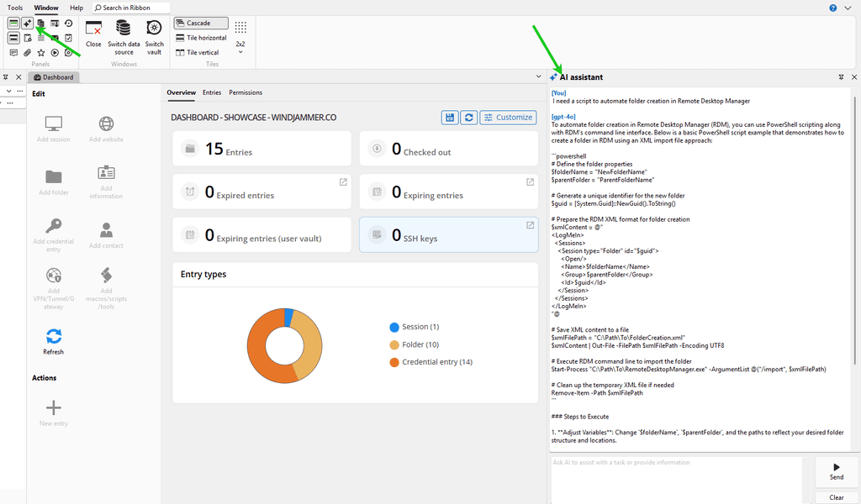
Task: Toggle Cascade window layout
Action: [x=201, y=24]
